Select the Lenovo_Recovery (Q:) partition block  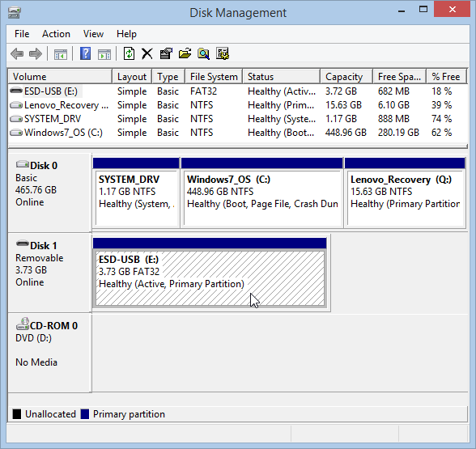[x=405, y=193]
